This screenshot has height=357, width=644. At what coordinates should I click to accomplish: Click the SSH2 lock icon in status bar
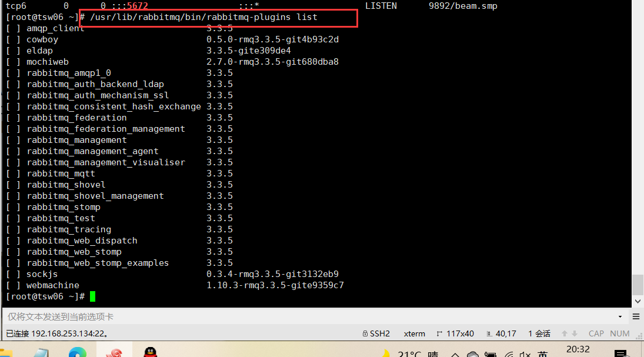pos(365,333)
